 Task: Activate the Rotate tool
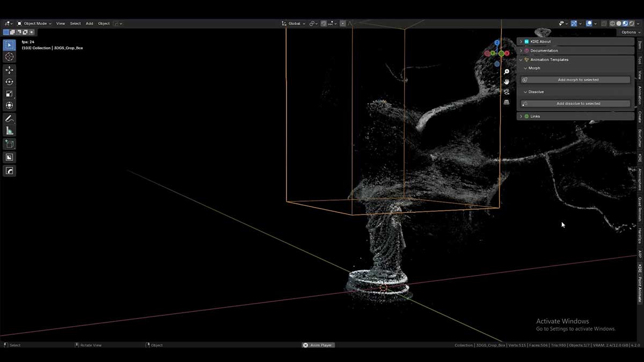point(9,82)
